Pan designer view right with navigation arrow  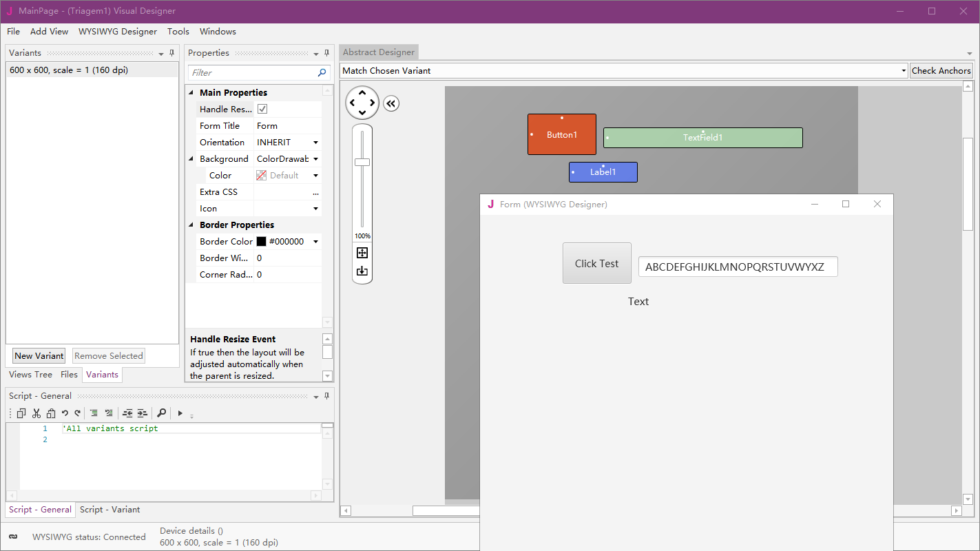[373, 103]
